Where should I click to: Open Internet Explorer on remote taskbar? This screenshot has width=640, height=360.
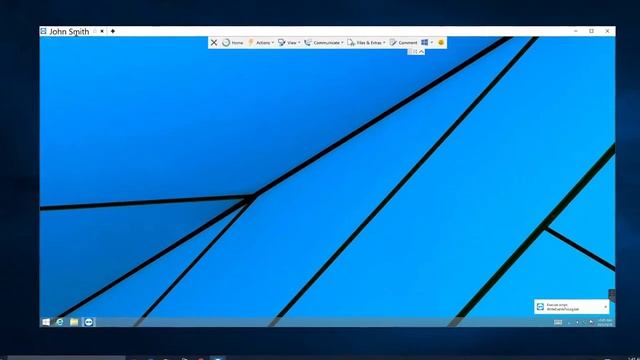(60, 322)
